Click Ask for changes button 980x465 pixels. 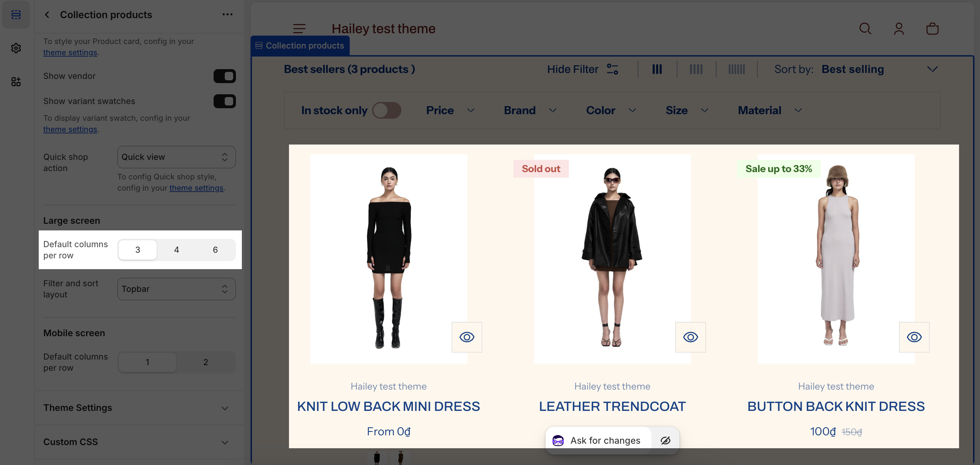pos(599,441)
